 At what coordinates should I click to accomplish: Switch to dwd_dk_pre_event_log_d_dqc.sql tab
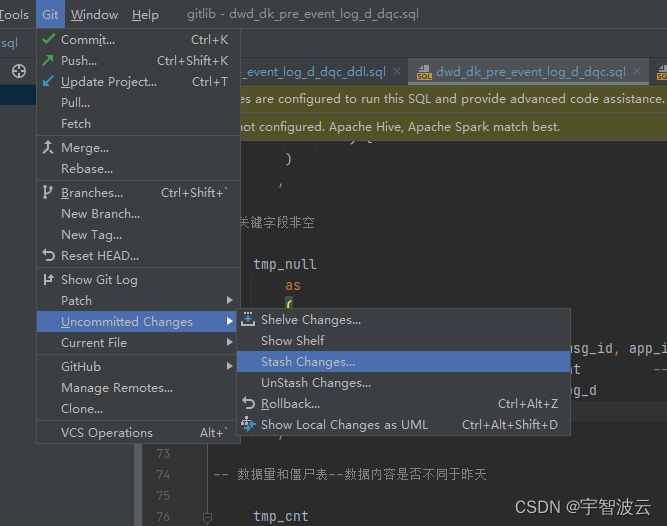coord(530,71)
